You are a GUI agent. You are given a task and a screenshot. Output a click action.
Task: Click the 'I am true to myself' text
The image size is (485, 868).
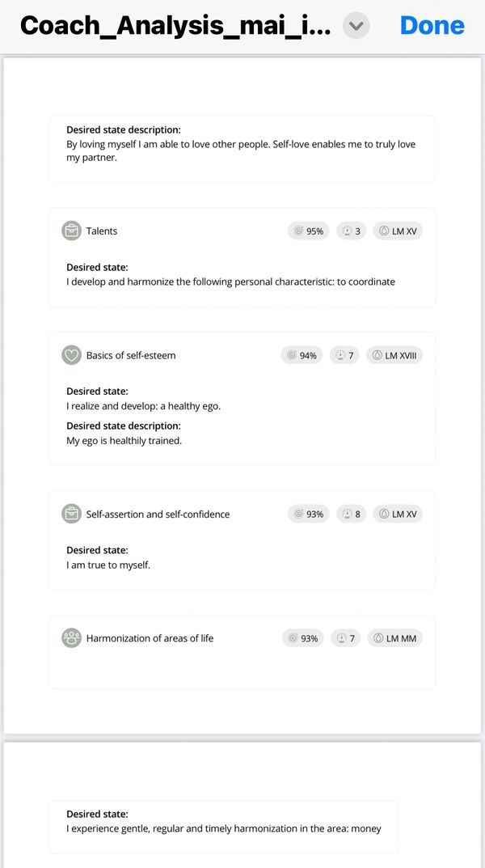click(x=108, y=565)
